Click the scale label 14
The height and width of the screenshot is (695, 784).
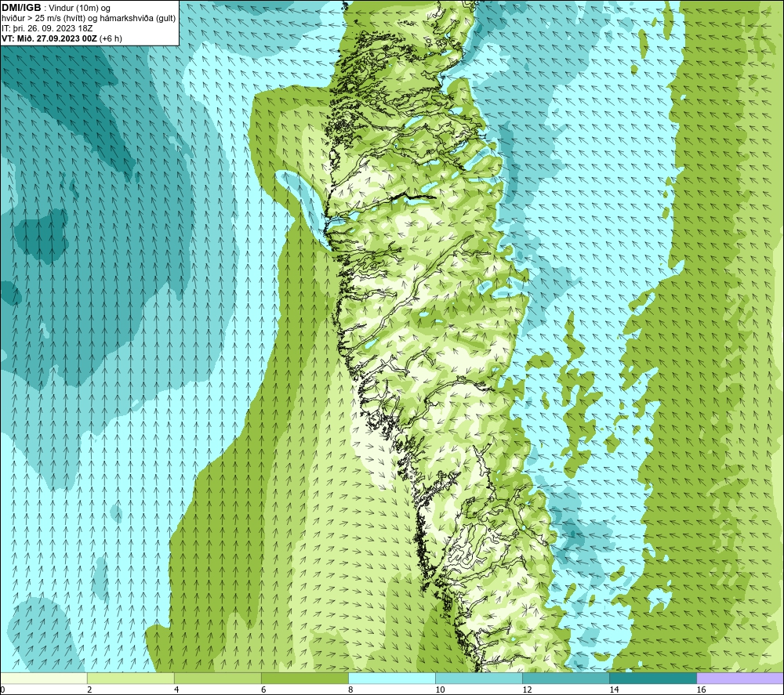click(x=614, y=690)
